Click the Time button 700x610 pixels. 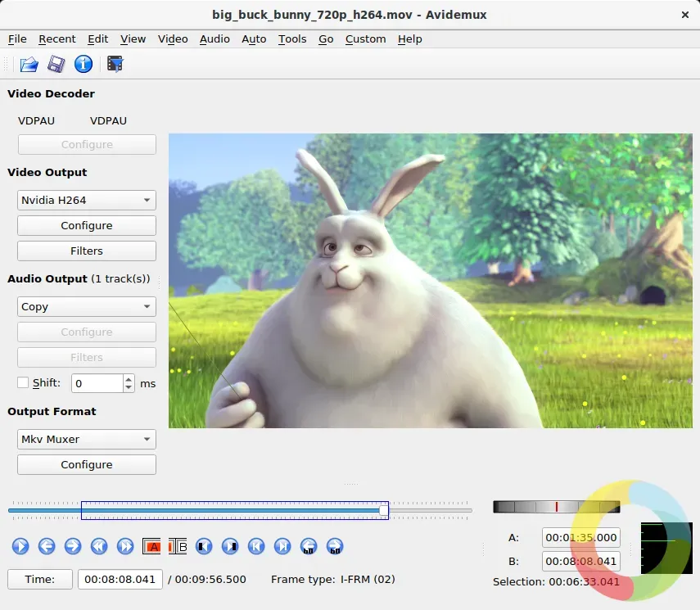40,579
